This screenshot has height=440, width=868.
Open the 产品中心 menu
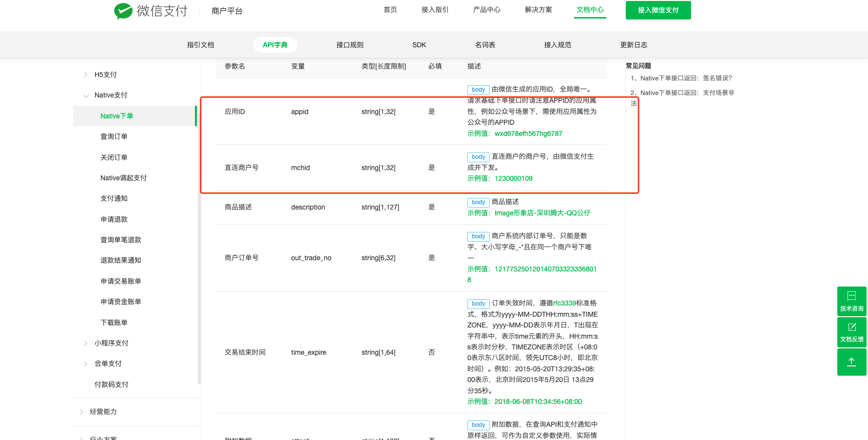point(486,9)
